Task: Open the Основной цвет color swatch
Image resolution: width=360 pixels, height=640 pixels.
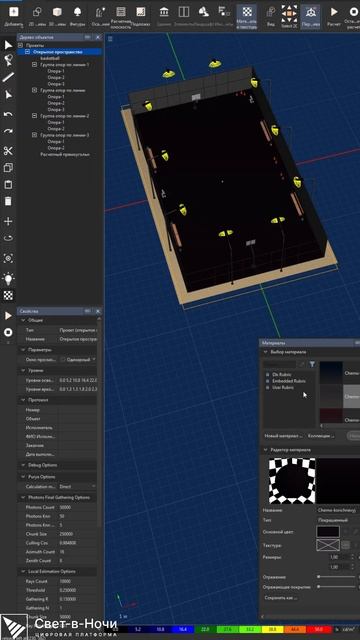Action: pyautogui.click(x=328, y=531)
